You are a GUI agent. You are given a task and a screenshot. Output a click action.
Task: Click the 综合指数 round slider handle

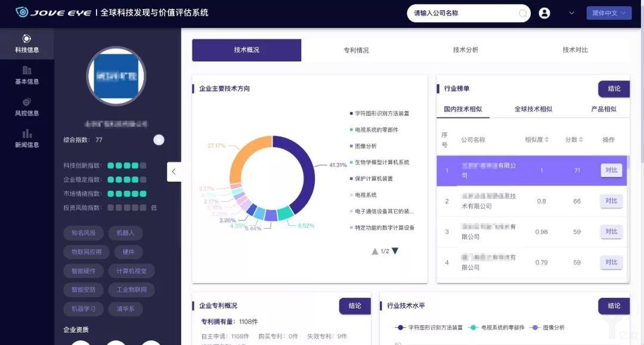coord(159,140)
